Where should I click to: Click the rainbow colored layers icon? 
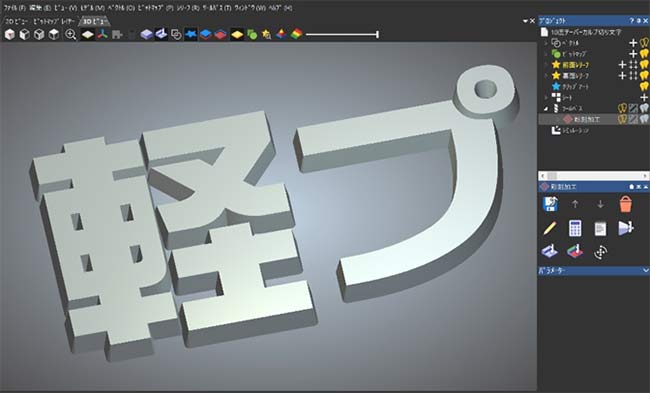(296, 34)
